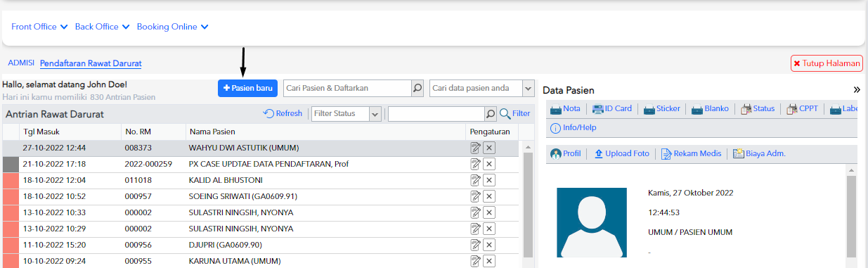This screenshot has height=268, width=868.
Task: Edit the WAHYU DWI ASTUTIK row
Action: point(476,148)
